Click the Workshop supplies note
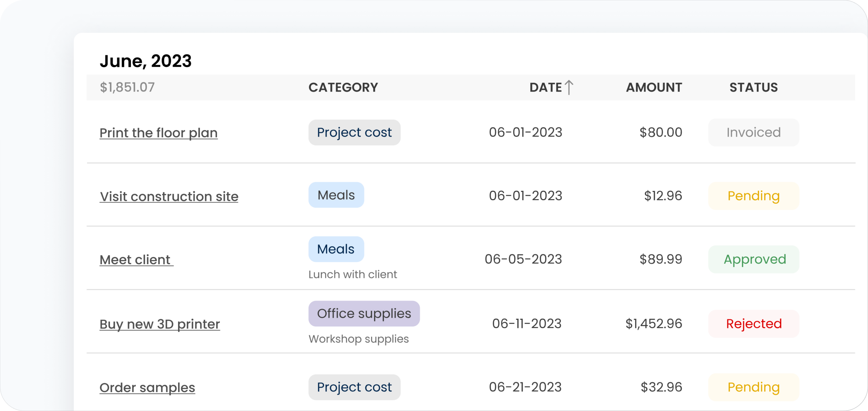Viewport: 868px width, 411px height. 359,339
